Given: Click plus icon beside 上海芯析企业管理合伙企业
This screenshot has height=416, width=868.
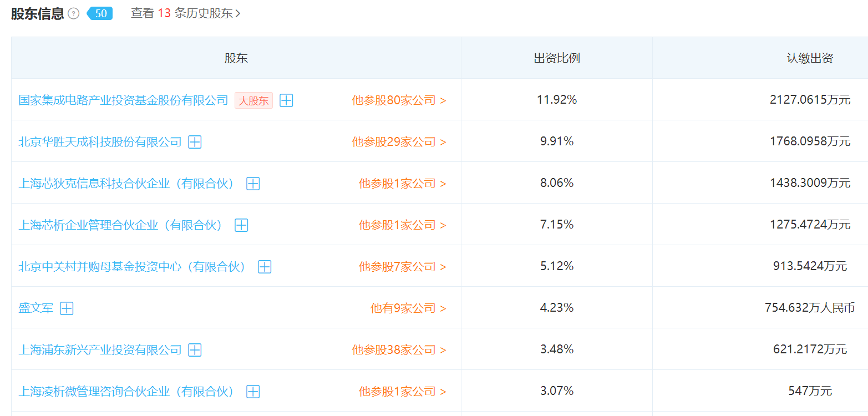Looking at the screenshot, I should pyautogui.click(x=241, y=225).
